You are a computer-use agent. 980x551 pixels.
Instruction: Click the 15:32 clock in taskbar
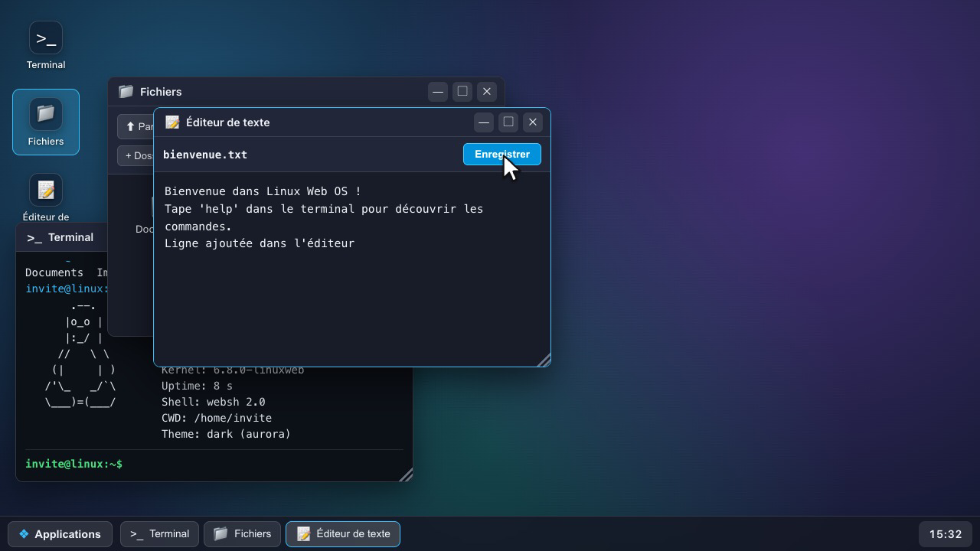pos(946,534)
